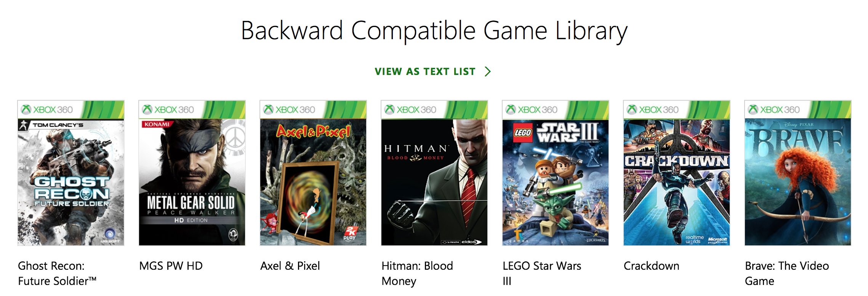
Task: Click the Xbox 360 logo on Ghost Recon cover
Action: coord(47,110)
